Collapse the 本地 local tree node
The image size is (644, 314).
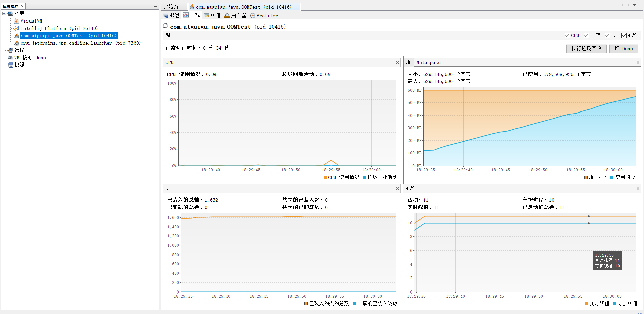(x=4, y=13)
